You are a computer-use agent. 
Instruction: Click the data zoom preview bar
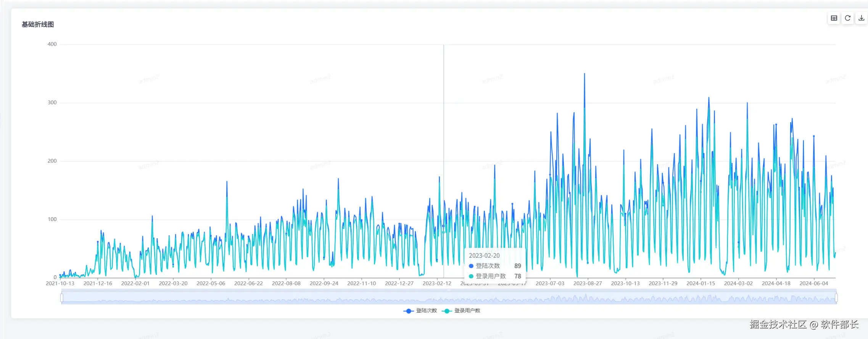(449, 297)
